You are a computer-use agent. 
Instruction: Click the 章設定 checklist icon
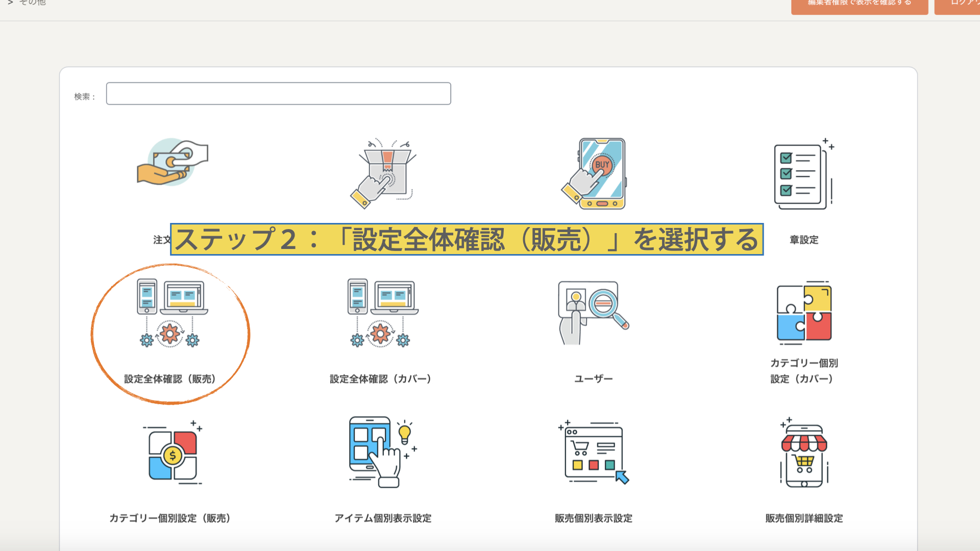tap(804, 173)
